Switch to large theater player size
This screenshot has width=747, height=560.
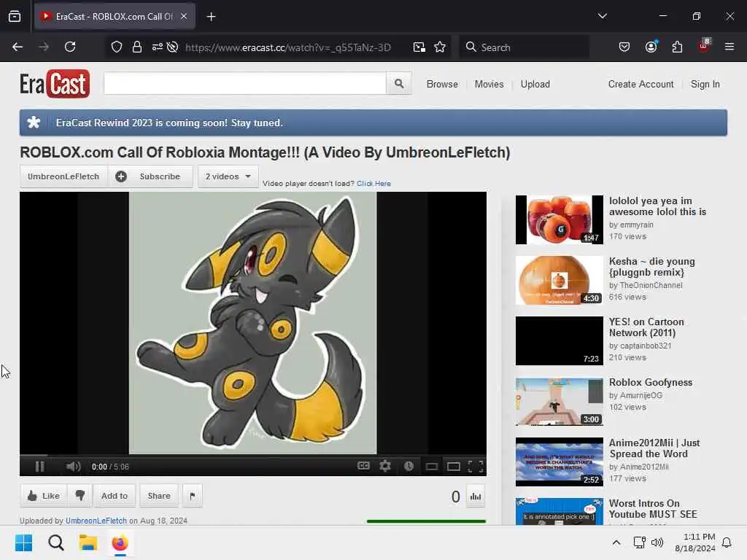tap(454, 466)
